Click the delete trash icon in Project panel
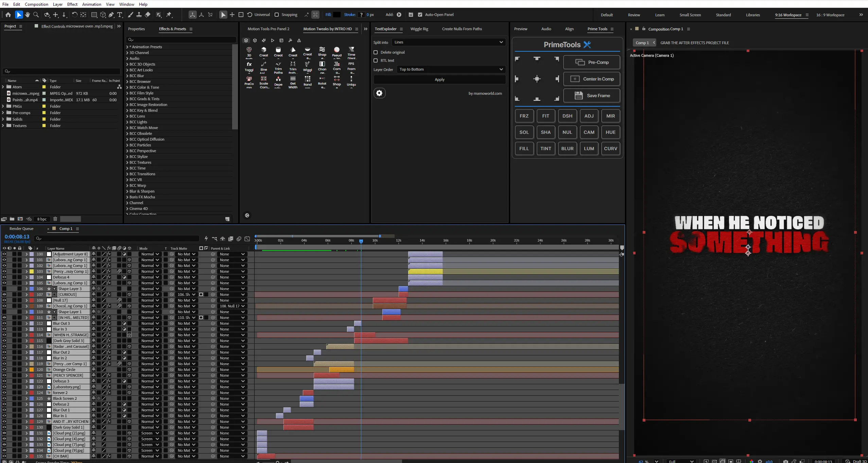Screen dimensions: 868x463 pos(55,219)
